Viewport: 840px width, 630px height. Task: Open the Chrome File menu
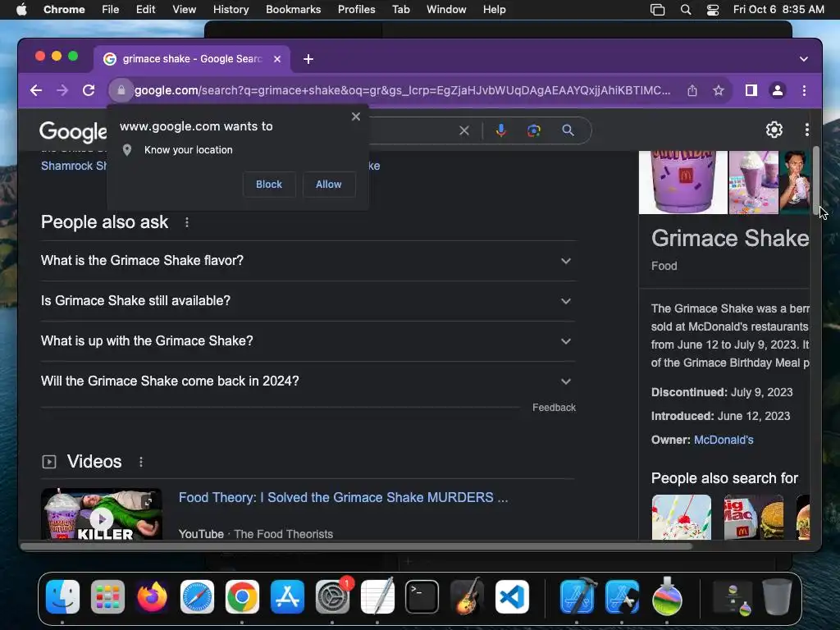click(111, 10)
